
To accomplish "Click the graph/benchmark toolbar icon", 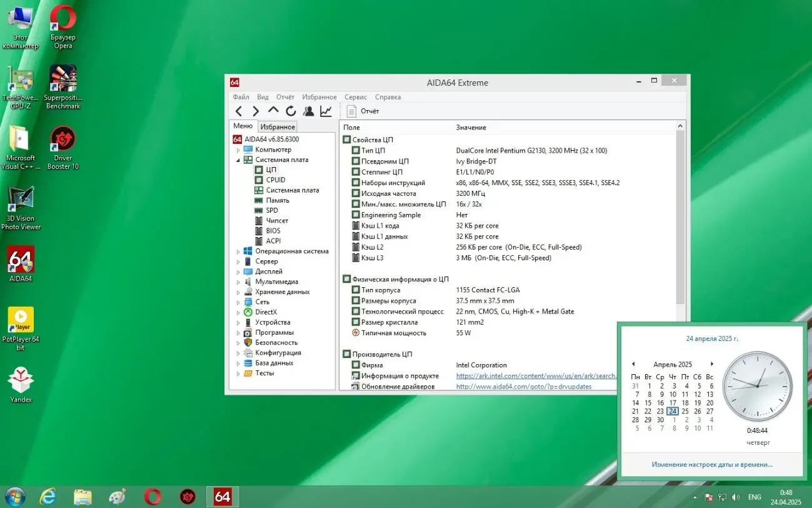I will [x=326, y=111].
